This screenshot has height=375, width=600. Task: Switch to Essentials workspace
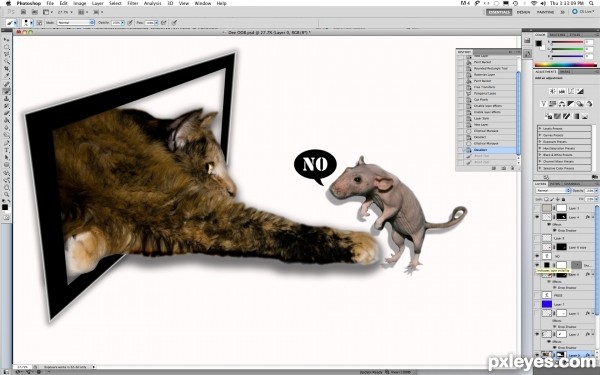499,12
